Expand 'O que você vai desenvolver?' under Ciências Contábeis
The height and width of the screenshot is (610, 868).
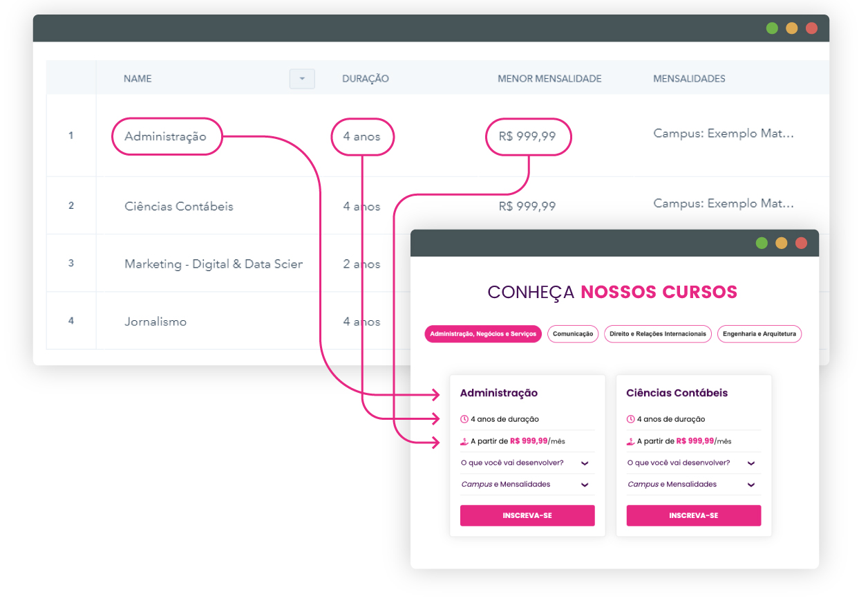coord(751,463)
